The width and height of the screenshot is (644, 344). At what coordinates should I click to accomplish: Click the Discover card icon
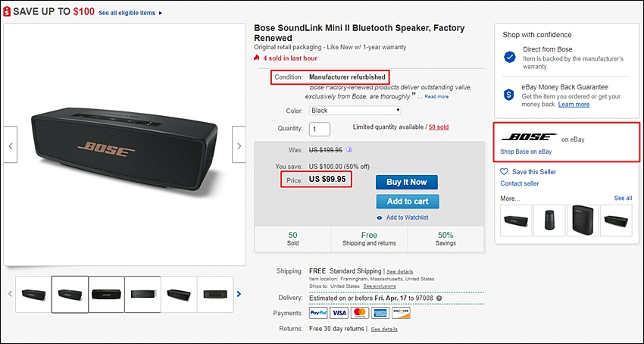click(x=401, y=313)
